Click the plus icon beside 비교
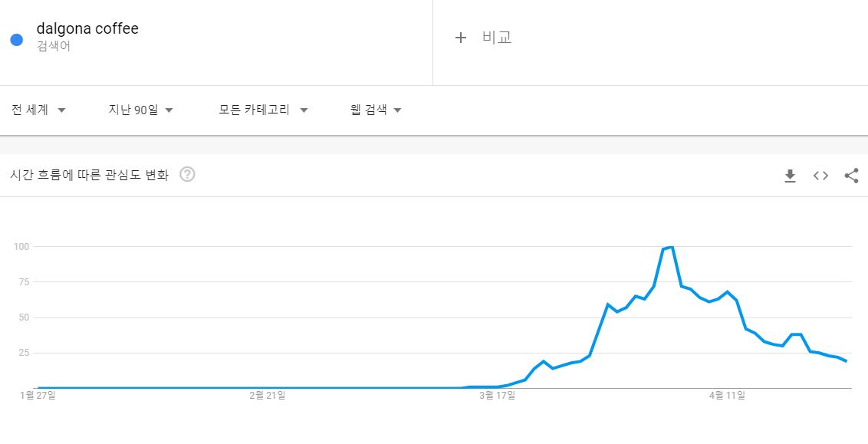Screen dimensions: 868x444 (461, 38)
